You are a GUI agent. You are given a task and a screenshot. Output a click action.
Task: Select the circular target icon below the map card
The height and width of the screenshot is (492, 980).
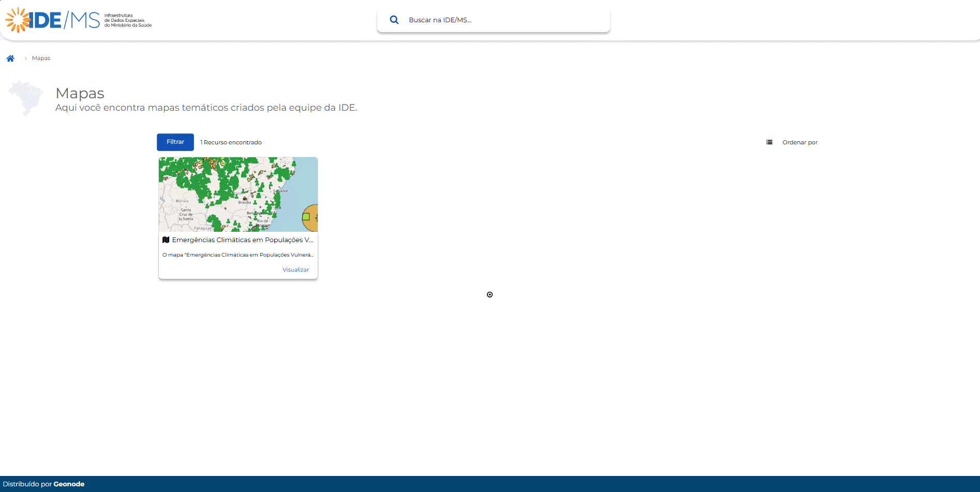(489, 294)
